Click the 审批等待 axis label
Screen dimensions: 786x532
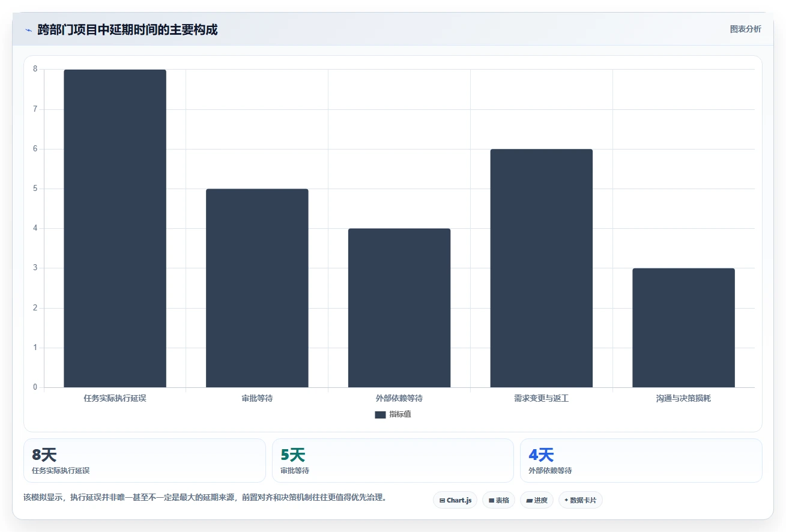pyautogui.click(x=257, y=398)
